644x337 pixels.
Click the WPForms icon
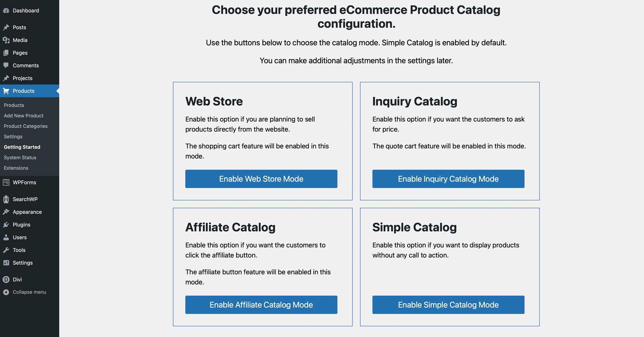coord(6,182)
